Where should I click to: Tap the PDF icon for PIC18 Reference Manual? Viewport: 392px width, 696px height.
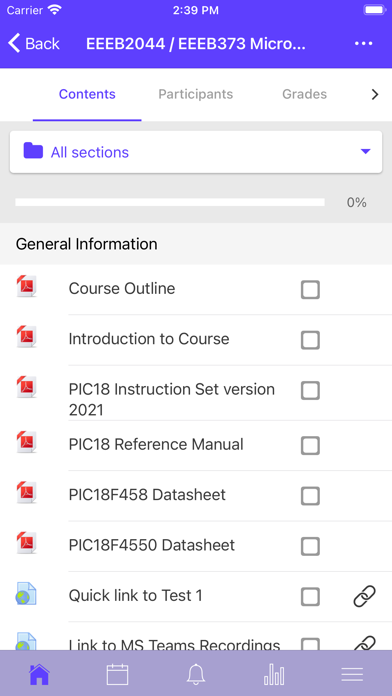coord(27,442)
